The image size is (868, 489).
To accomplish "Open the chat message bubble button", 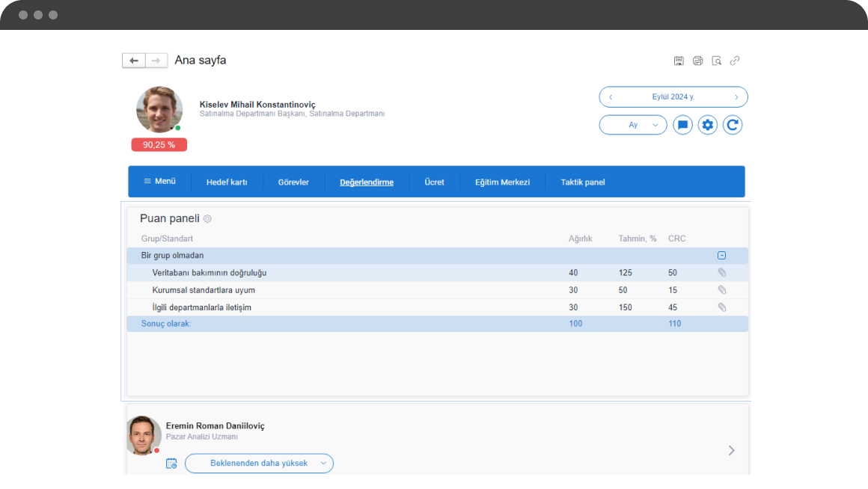I will [x=682, y=125].
